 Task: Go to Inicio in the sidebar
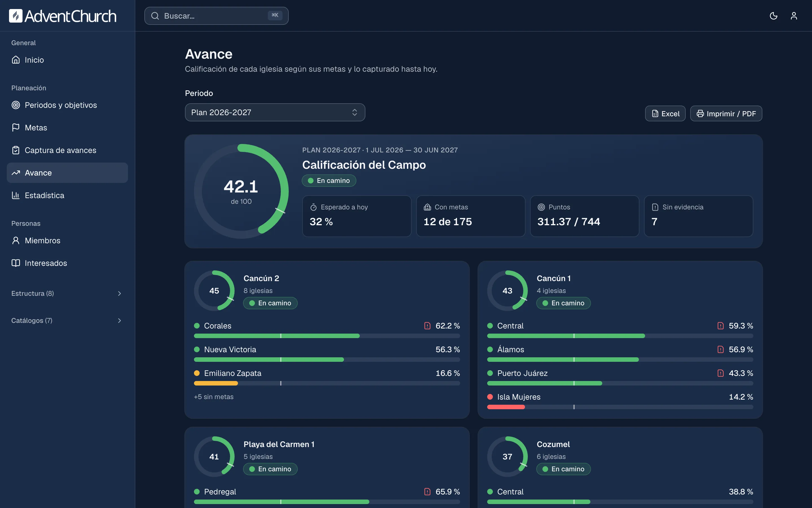[67, 60]
